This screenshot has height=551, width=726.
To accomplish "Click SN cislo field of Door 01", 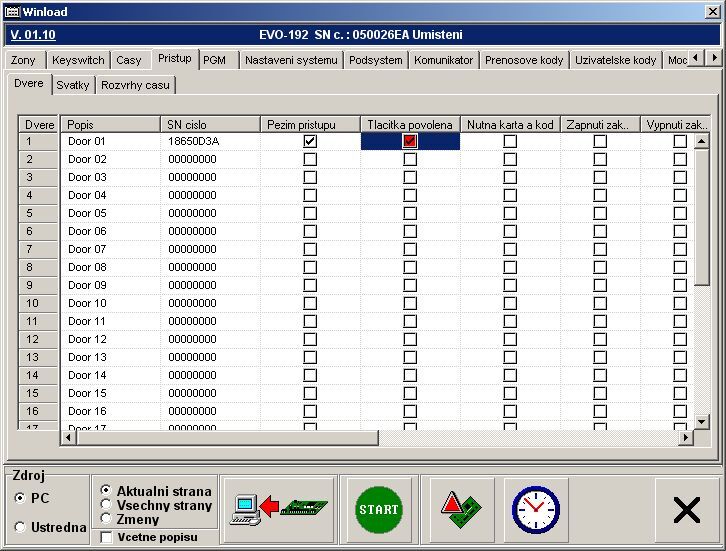I will pos(209,141).
